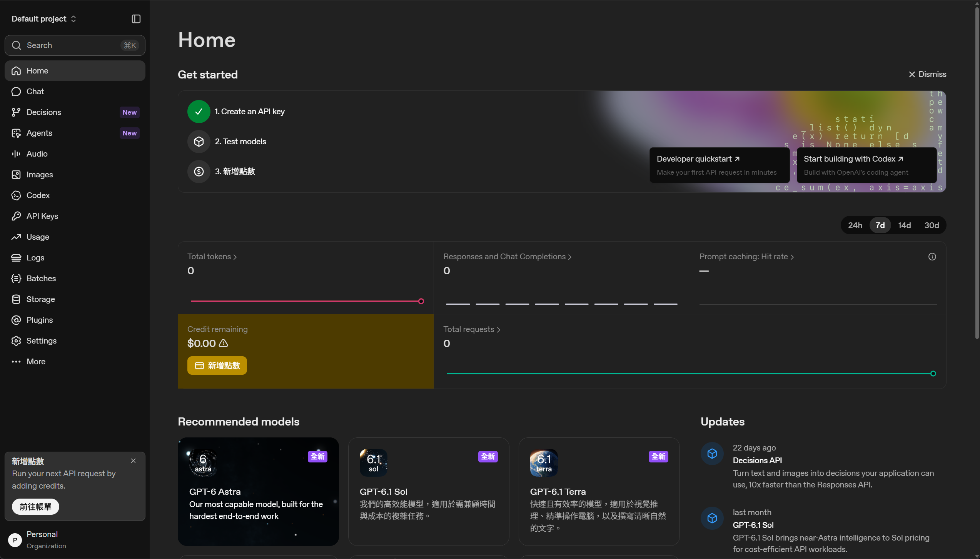Click the warning icon next to $0.00
980x559 pixels.
[x=224, y=343]
